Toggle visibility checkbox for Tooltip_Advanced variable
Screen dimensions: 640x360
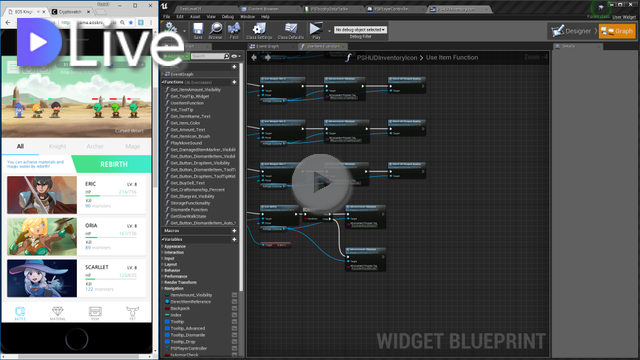234,328
